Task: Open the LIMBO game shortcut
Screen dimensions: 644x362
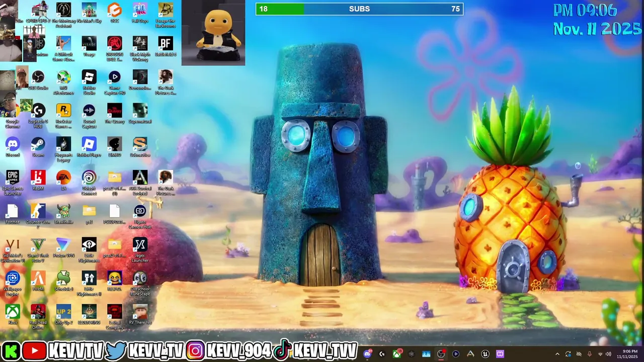Action: (114, 147)
